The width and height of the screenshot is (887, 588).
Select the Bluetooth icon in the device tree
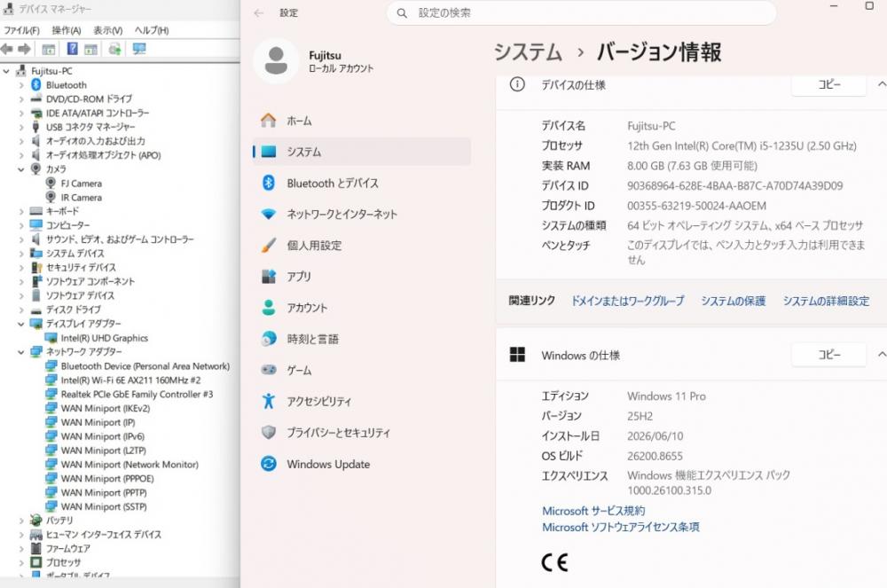pos(36,85)
